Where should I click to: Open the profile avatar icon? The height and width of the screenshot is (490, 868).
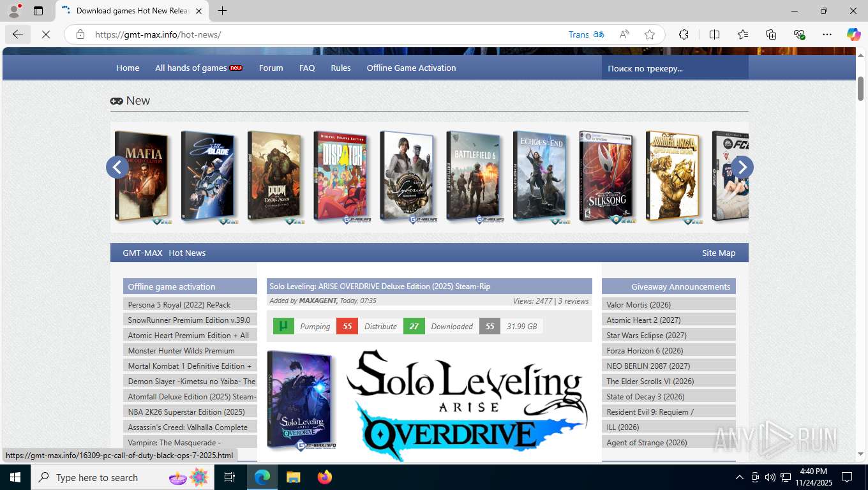[14, 11]
